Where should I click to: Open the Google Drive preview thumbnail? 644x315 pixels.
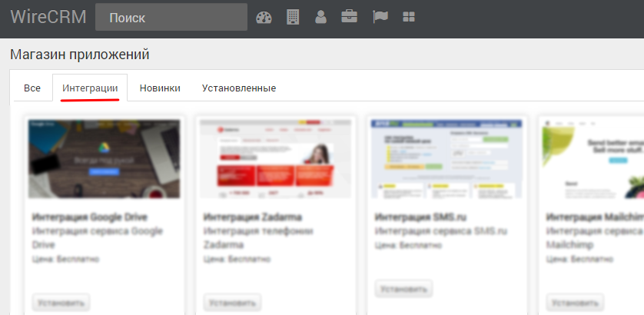(x=104, y=159)
